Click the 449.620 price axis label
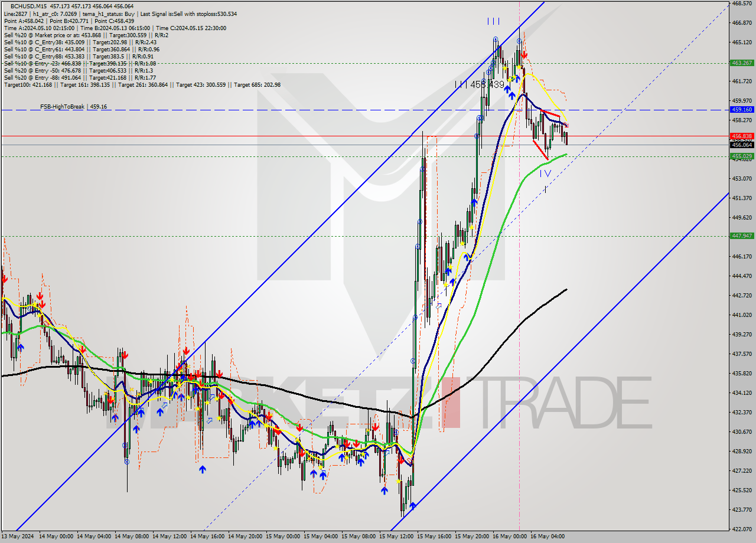This screenshot has width=756, height=543. (741, 218)
